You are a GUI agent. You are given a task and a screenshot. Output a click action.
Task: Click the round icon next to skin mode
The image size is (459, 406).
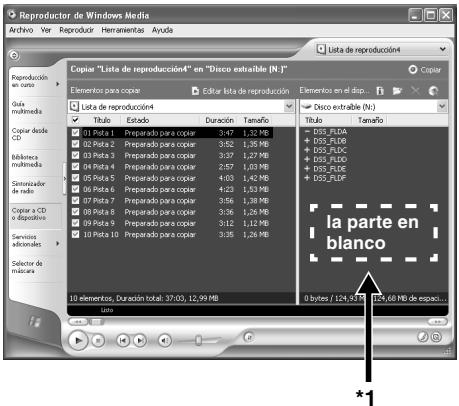tap(436, 337)
